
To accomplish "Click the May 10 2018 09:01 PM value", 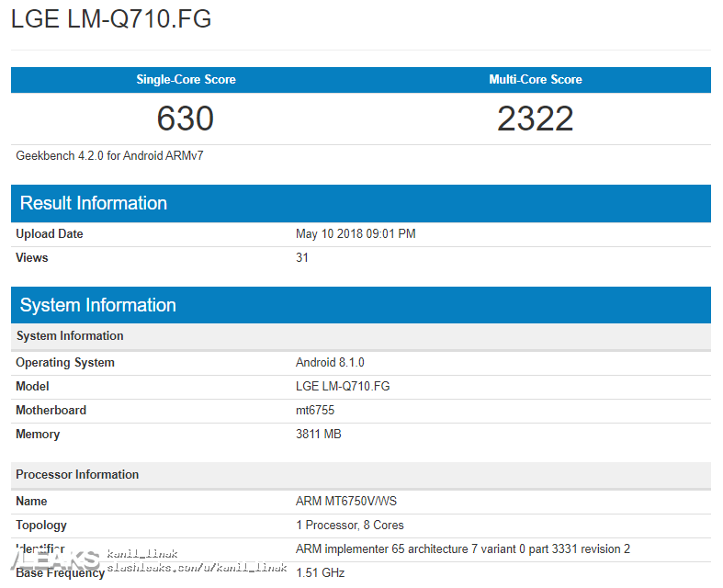I will coord(356,233).
